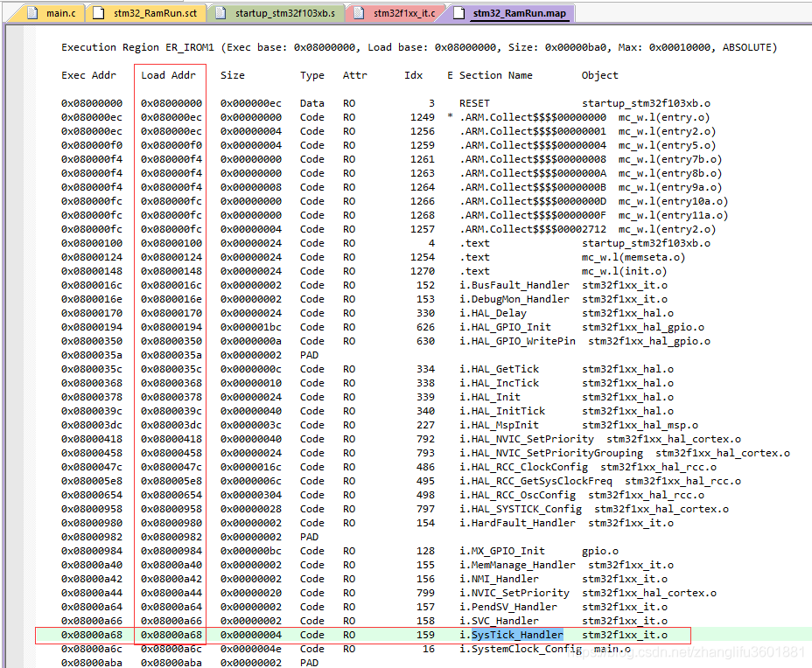Click the 'Object' column header
This screenshot has width=812, height=668.
599,75
